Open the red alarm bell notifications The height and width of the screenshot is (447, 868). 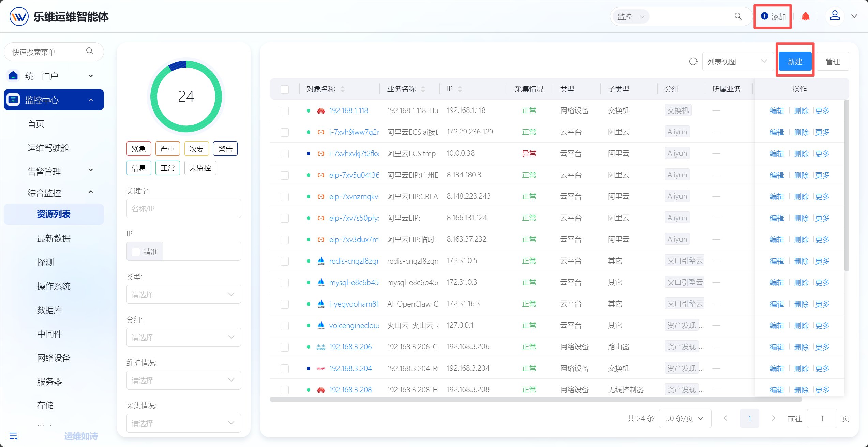coord(805,16)
